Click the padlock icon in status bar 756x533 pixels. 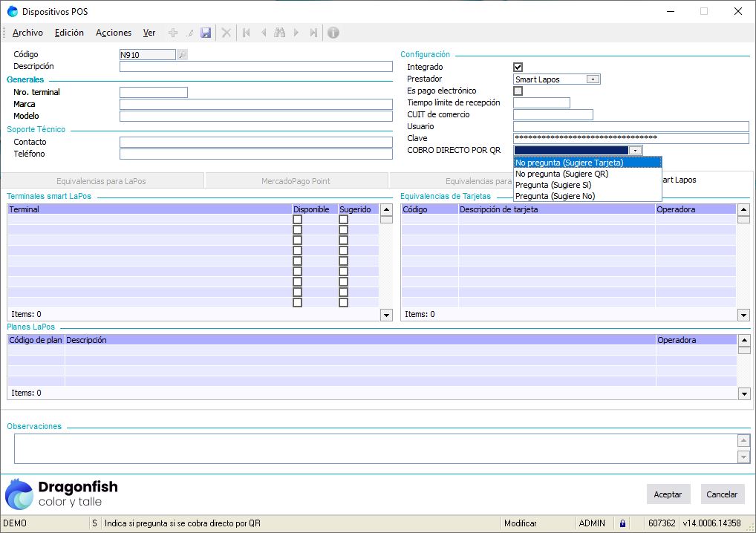[622, 523]
